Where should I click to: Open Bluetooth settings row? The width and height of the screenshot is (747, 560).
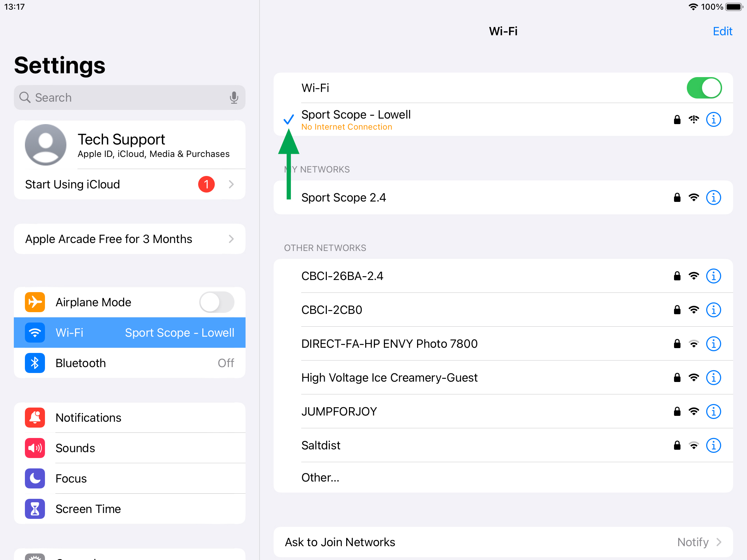point(130,363)
